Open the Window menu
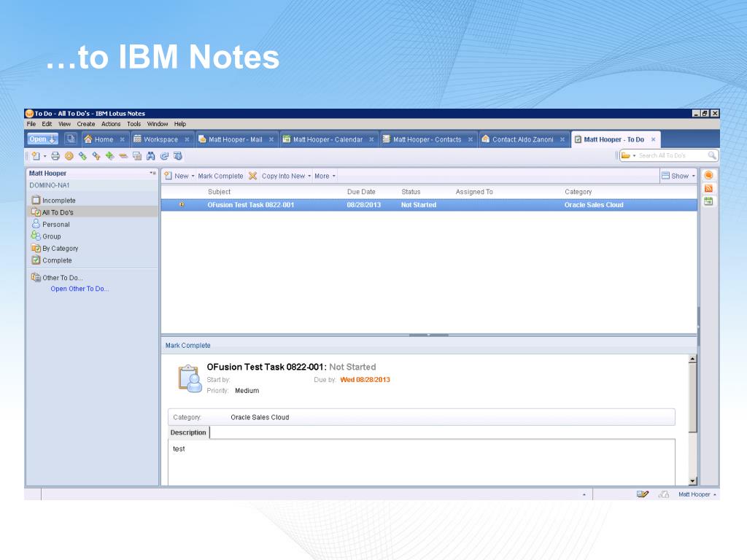Viewport: 747px width, 560px height. [158, 124]
